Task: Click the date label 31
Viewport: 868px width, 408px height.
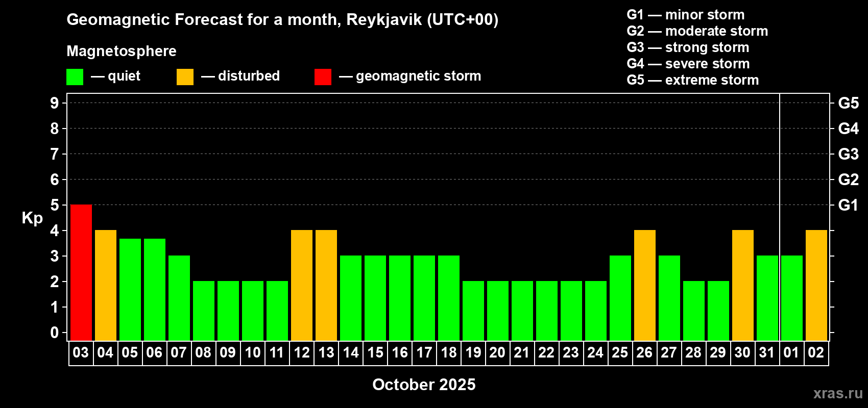Action: click(x=767, y=353)
